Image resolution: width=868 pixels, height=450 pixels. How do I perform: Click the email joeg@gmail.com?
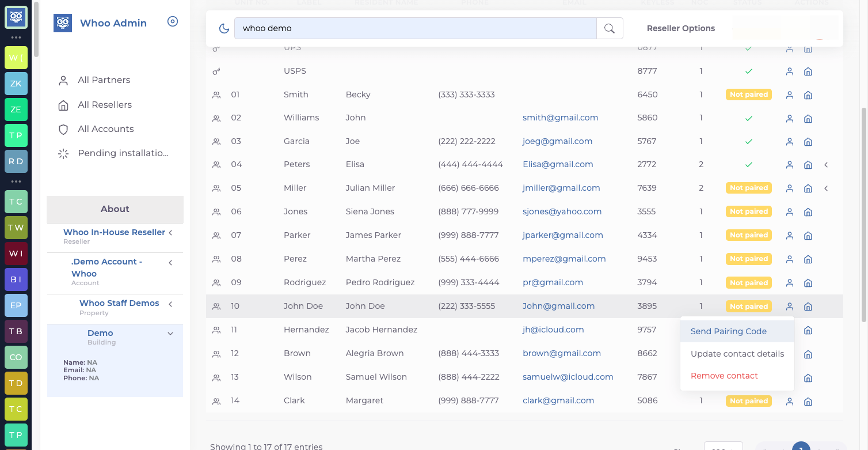[x=557, y=141]
